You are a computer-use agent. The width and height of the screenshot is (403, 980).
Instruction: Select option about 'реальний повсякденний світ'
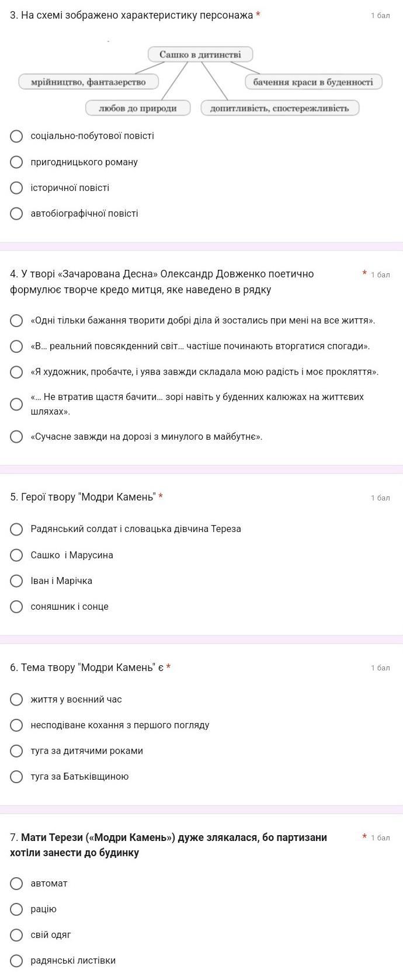(17, 346)
